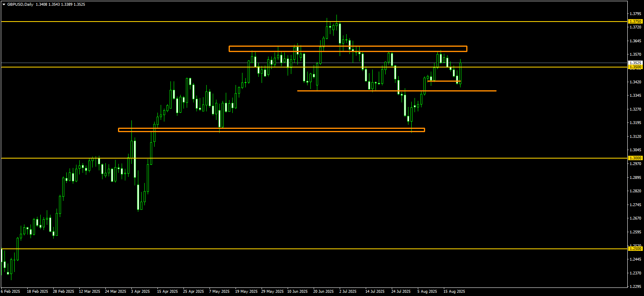Select the low value '1.3389' in the chart header

pyautogui.click(x=67, y=4)
